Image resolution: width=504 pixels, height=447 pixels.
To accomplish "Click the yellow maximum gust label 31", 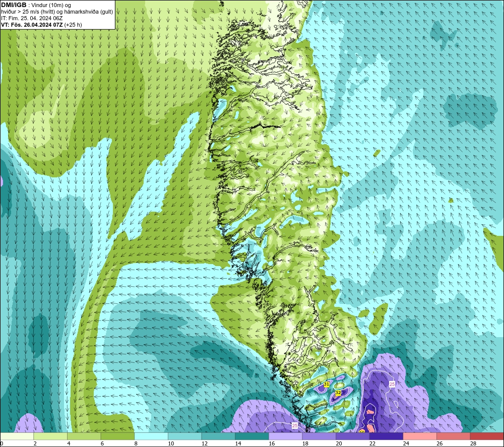I will (327, 385).
